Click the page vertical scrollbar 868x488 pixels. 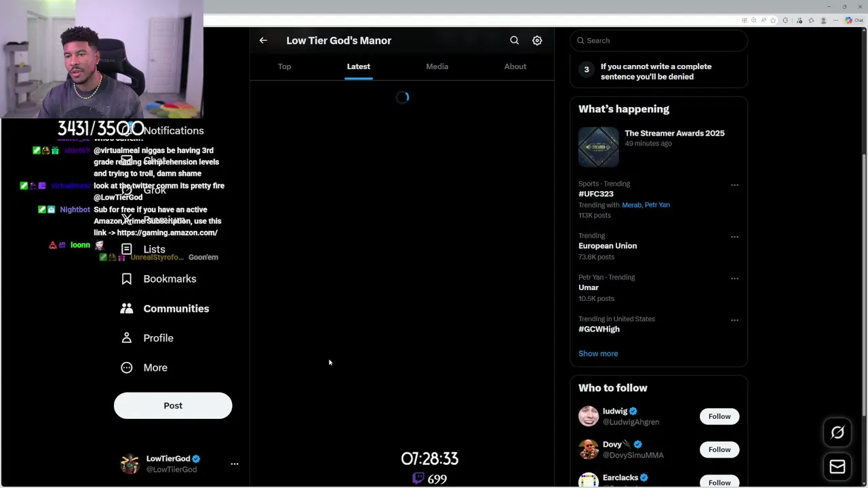pos(864,285)
